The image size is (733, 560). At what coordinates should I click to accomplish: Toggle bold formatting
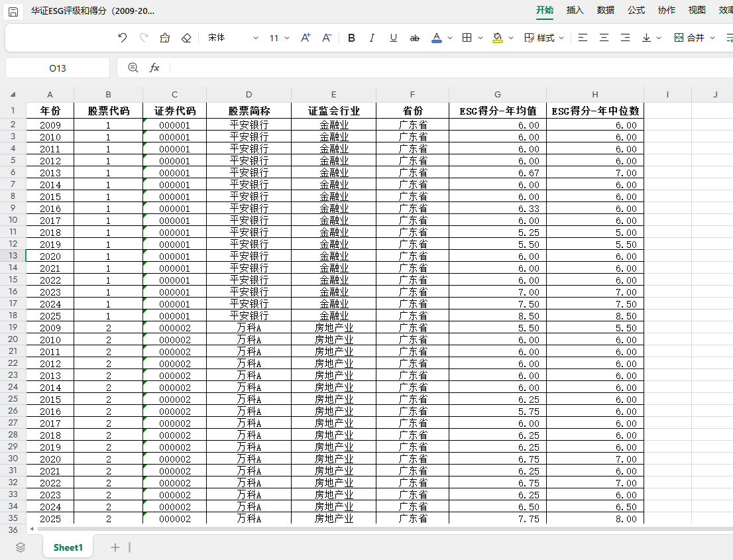coord(351,38)
